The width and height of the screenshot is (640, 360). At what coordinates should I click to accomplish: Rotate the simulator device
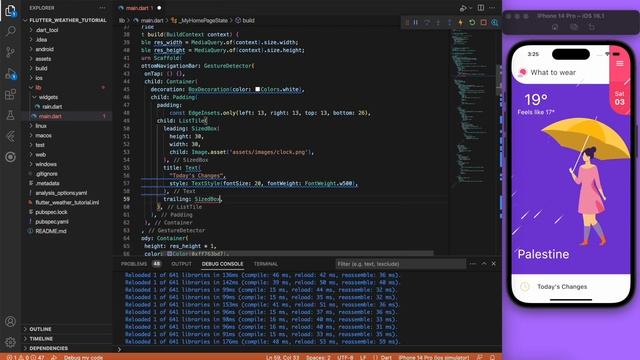coord(591,27)
